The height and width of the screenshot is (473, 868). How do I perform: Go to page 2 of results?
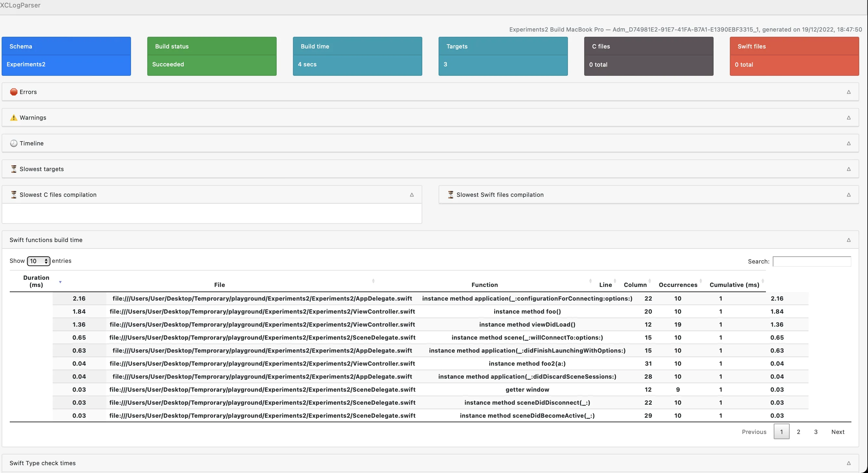tap(798, 432)
